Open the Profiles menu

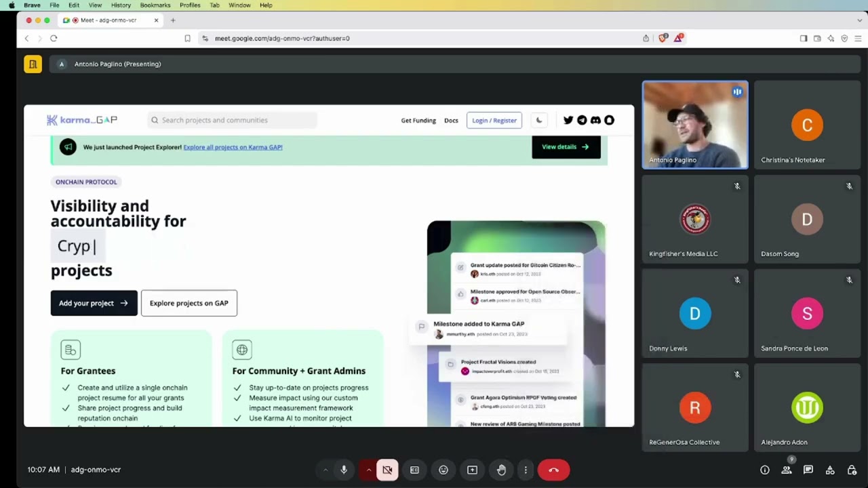[x=190, y=5]
